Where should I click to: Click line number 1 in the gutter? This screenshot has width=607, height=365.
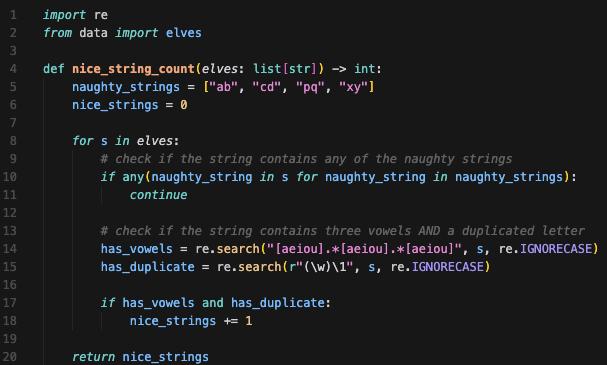coord(13,15)
